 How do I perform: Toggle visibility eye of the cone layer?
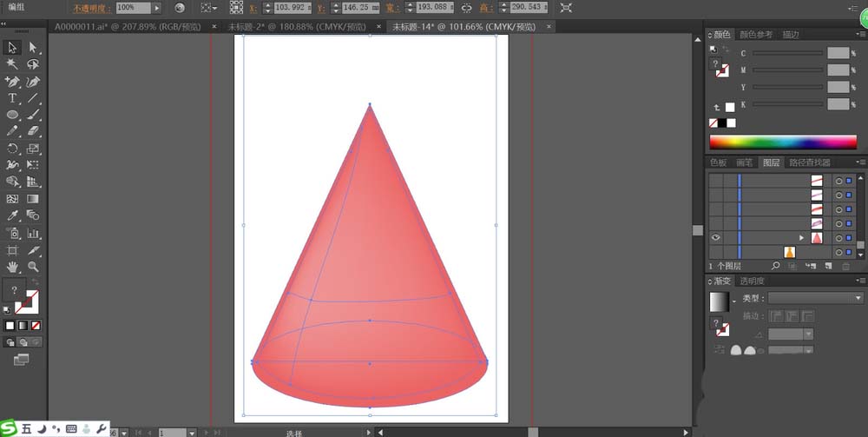tap(716, 237)
